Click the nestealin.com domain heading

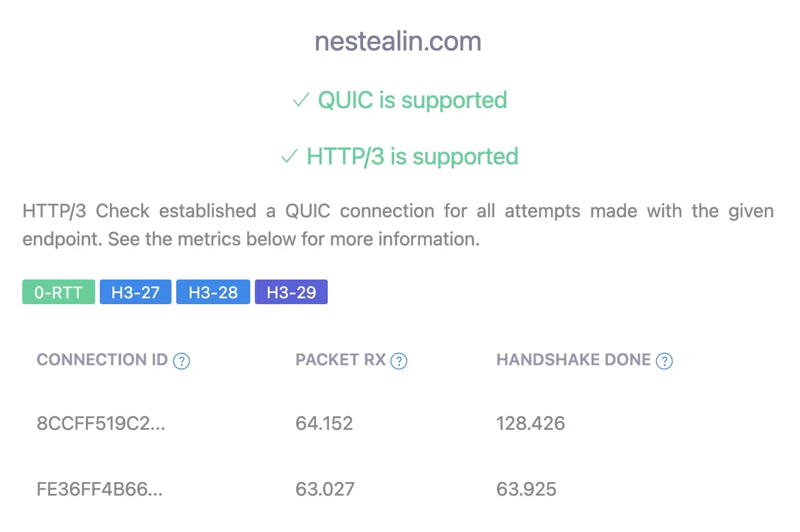pos(398,41)
